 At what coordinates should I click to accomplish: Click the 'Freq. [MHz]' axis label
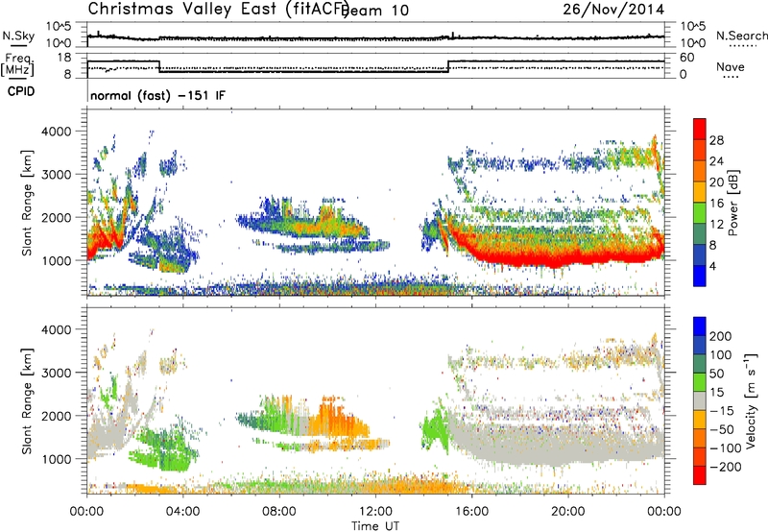click(17, 64)
